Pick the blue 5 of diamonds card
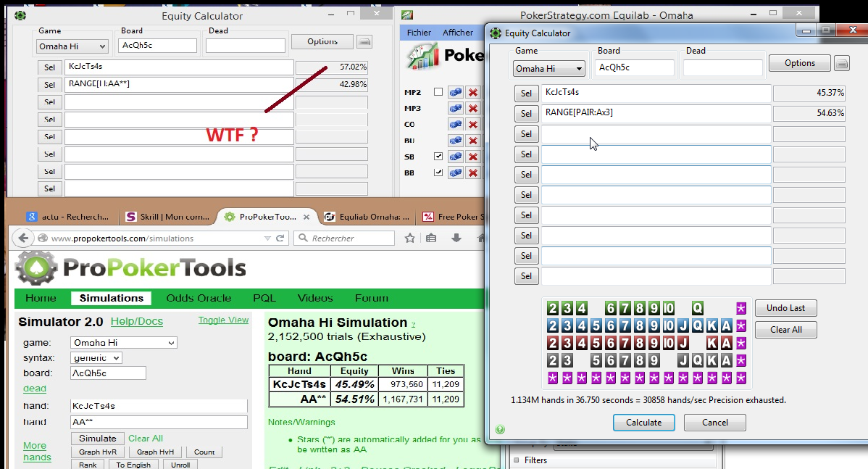The image size is (868, 469). [x=596, y=325]
